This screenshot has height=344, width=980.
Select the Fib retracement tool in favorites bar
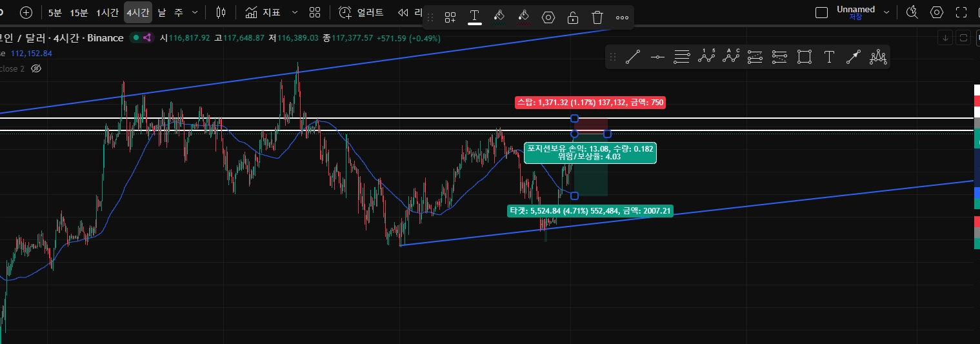tap(682, 57)
